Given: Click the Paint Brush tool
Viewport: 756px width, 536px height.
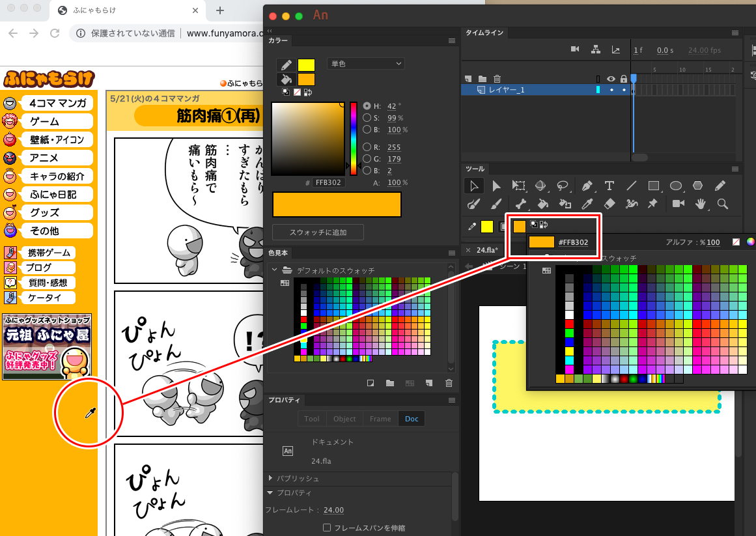Looking at the screenshot, I should pos(473,204).
